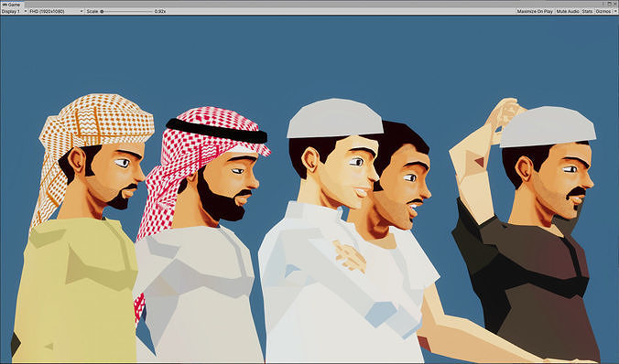Open the Display 1 dropdown
Image resolution: width=619 pixels, height=364 pixels.
click(x=15, y=12)
